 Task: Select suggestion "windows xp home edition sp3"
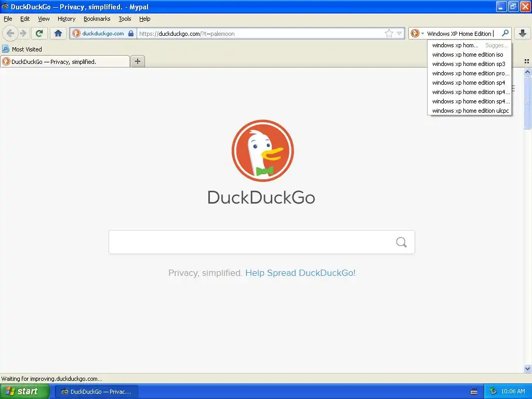(470, 64)
